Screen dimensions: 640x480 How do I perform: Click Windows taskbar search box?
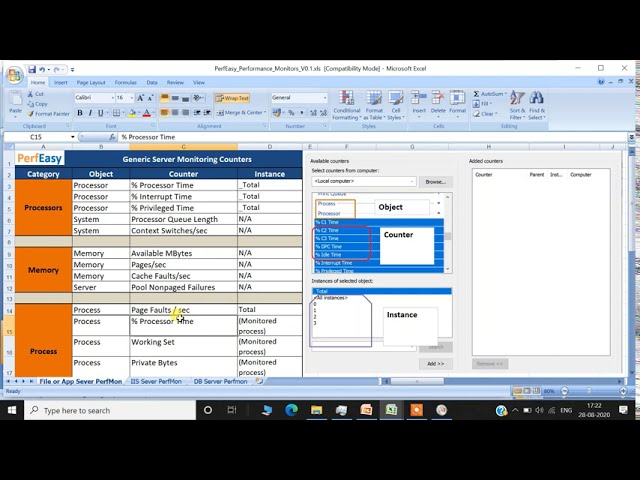(x=110, y=410)
